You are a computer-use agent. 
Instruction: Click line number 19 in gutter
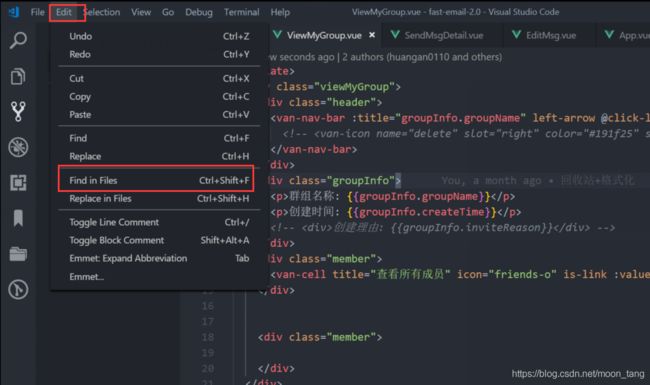[208, 353]
